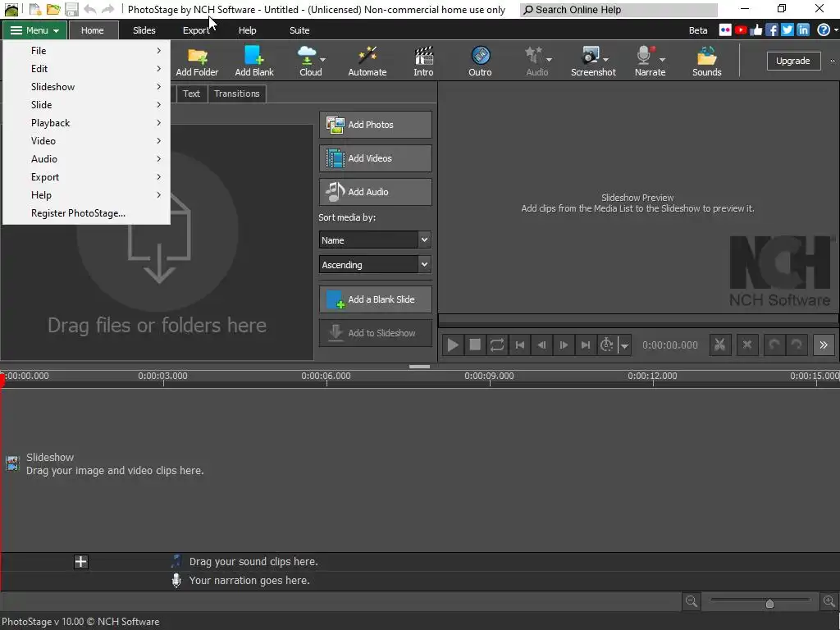
Task: Expand more preview controls chevron
Action: point(824,345)
